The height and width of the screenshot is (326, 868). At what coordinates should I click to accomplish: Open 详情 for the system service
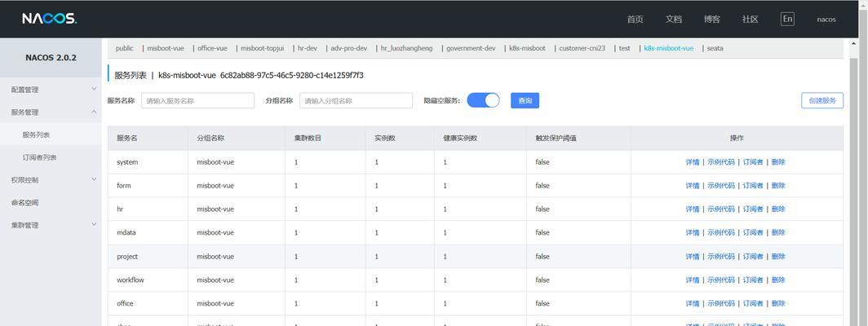point(693,162)
